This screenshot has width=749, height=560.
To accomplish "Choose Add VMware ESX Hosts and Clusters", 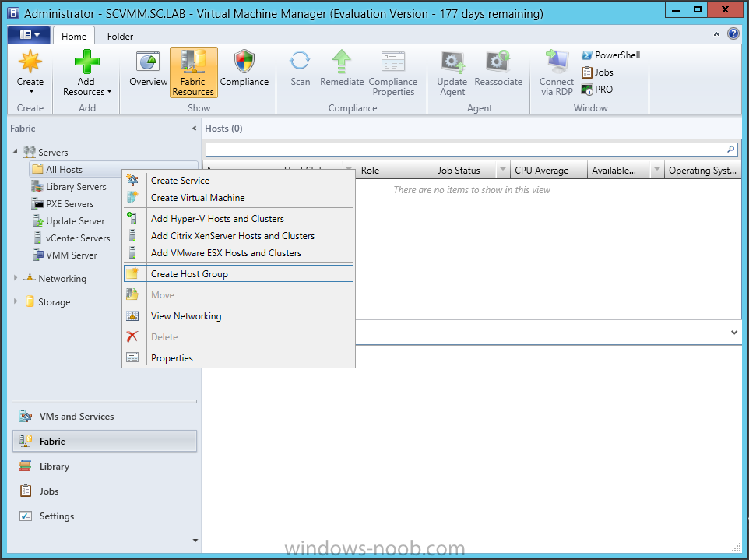I will (238, 253).
